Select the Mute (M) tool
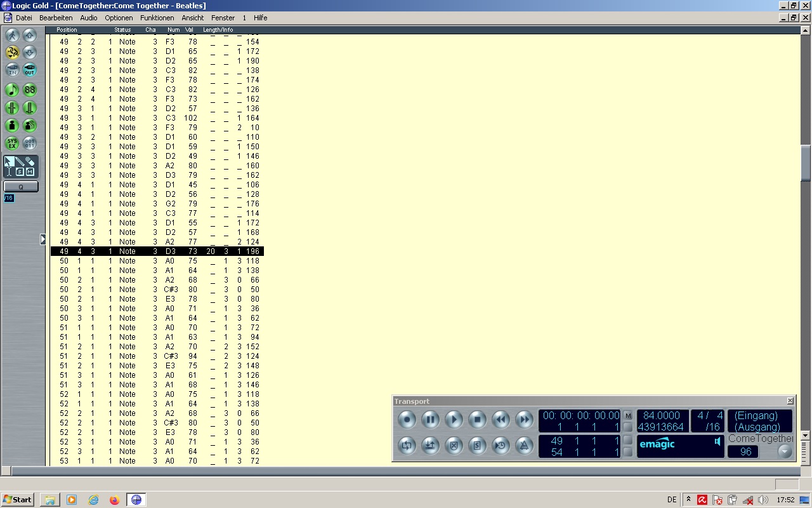Screen dimensions: 812x508 tap(30, 172)
